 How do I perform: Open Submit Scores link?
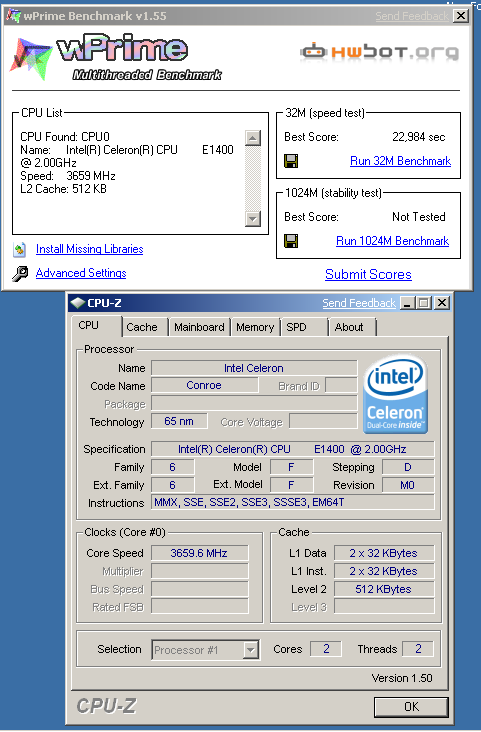(368, 274)
